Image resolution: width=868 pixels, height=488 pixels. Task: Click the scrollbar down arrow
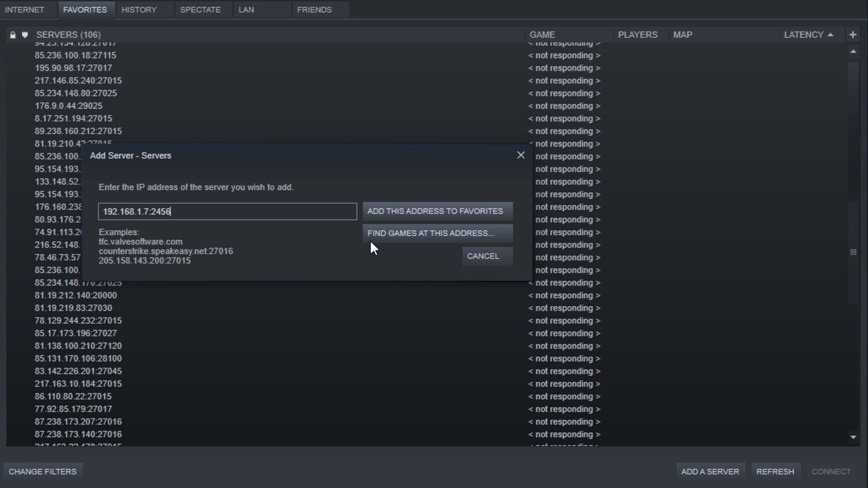click(x=853, y=437)
